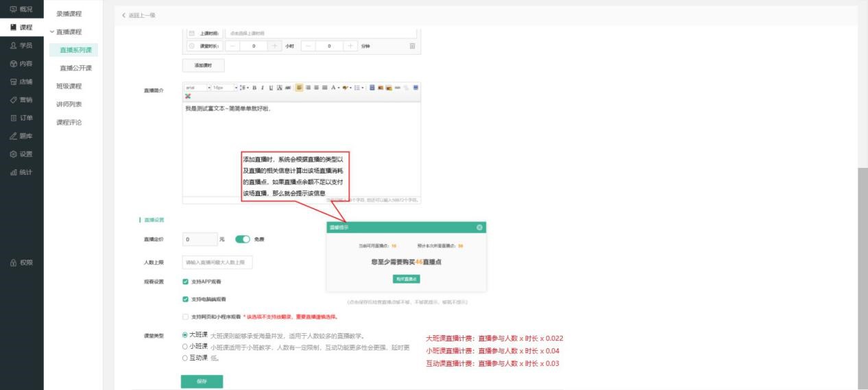This screenshot has height=390, width=868.
Task: Open 讲师列表 in the course submenu
Action: [x=69, y=104]
